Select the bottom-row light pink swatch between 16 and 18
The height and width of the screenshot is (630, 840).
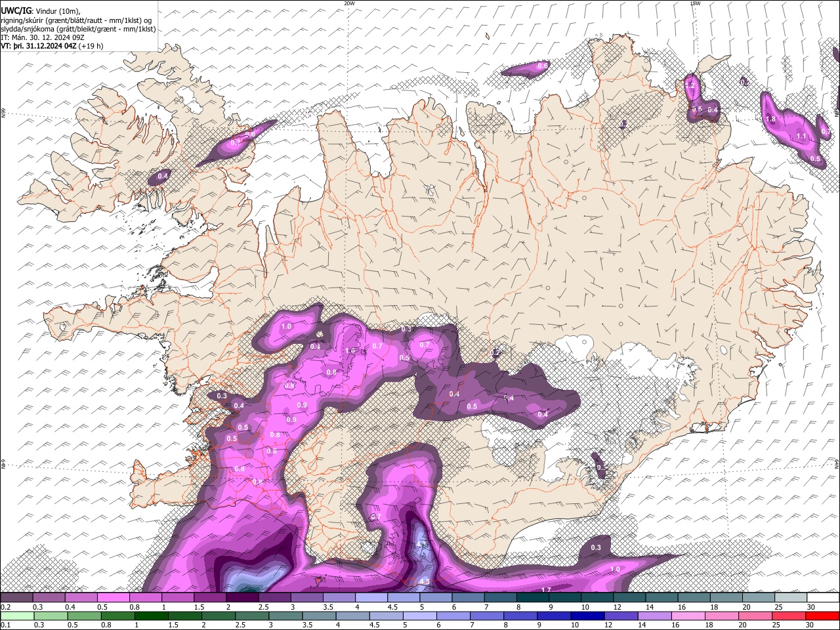pos(688,616)
